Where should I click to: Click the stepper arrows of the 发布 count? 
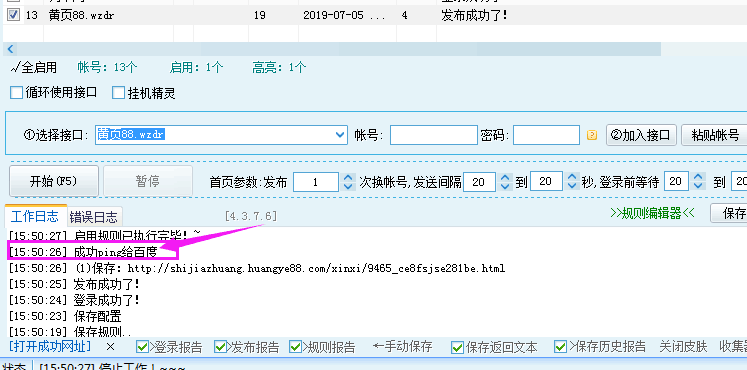tap(349, 182)
